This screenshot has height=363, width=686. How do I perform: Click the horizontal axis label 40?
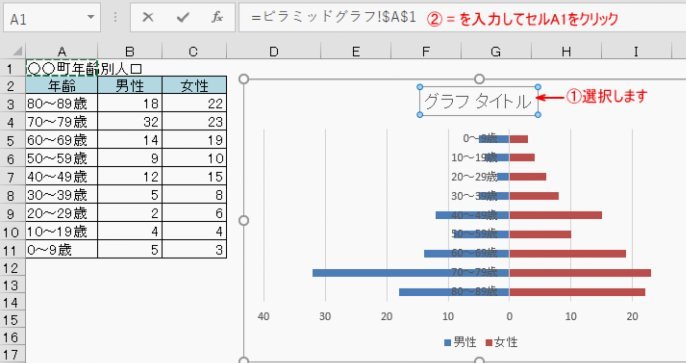pos(263,316)
